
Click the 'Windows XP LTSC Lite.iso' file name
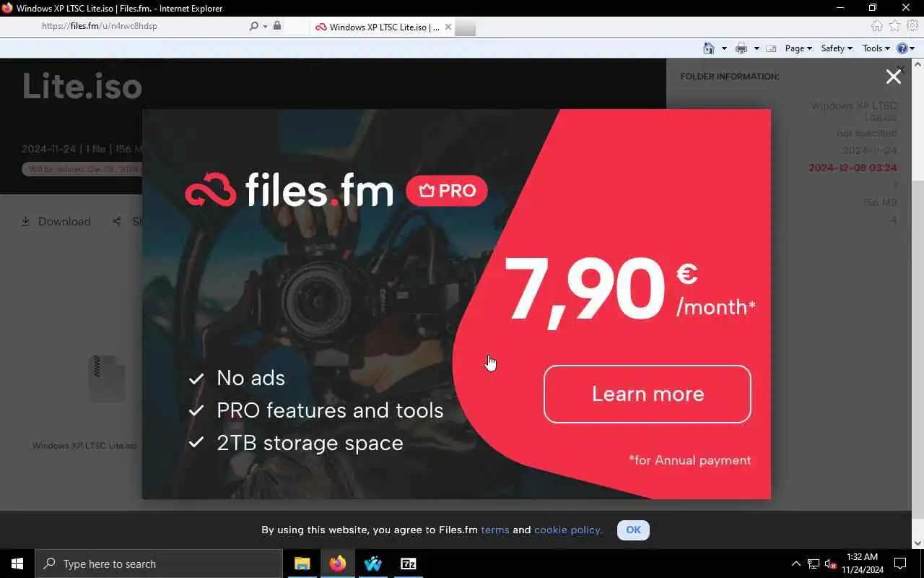coord(84,445)
